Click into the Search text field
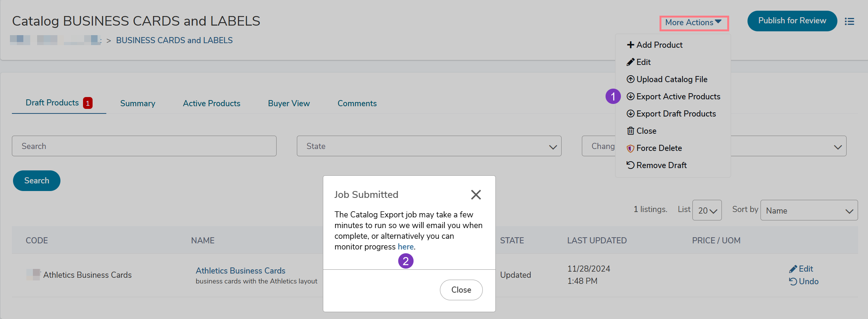Viewport: 868px width, 319px height. click(144, 146)
